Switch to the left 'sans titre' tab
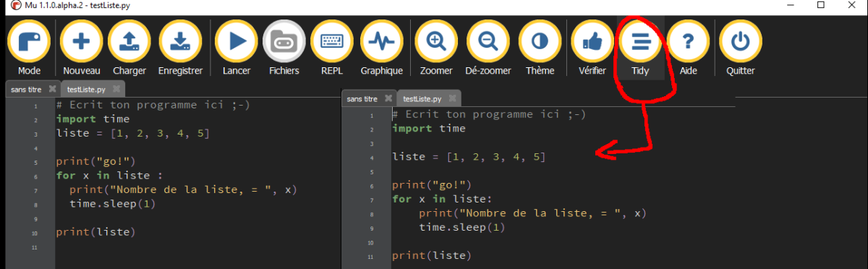The width and height of the screenshot is (868, 269). coord(26,90)
